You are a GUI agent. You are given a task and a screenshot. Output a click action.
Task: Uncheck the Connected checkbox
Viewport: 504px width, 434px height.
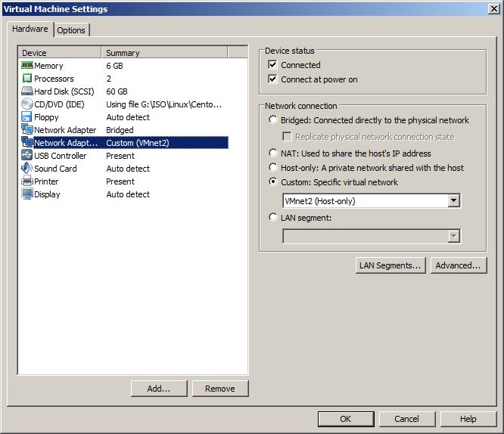(x=273, y=65)
